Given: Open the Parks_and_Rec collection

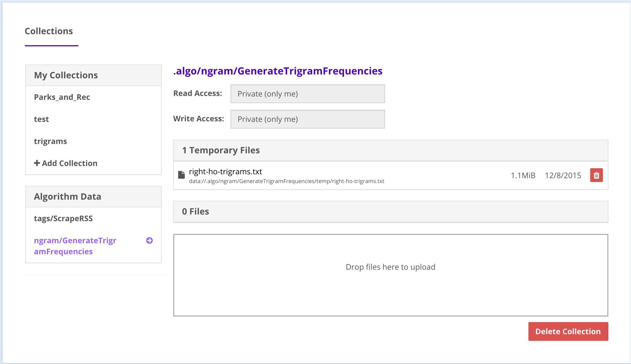Looking at the screenshot, I should click(62, 97).
